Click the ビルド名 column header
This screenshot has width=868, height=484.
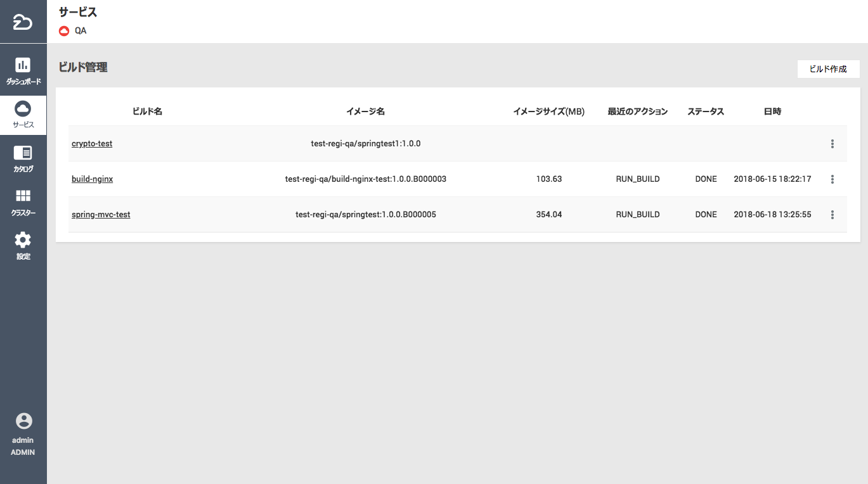[148, 111]
